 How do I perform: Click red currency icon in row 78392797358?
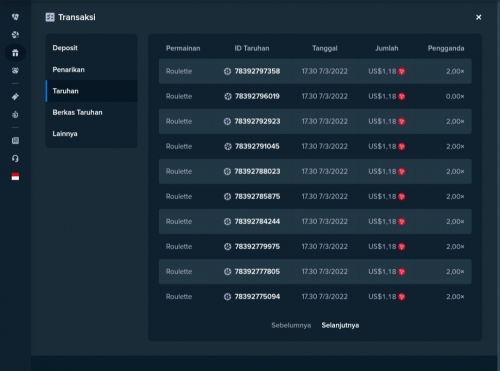(x=402, y=71)
